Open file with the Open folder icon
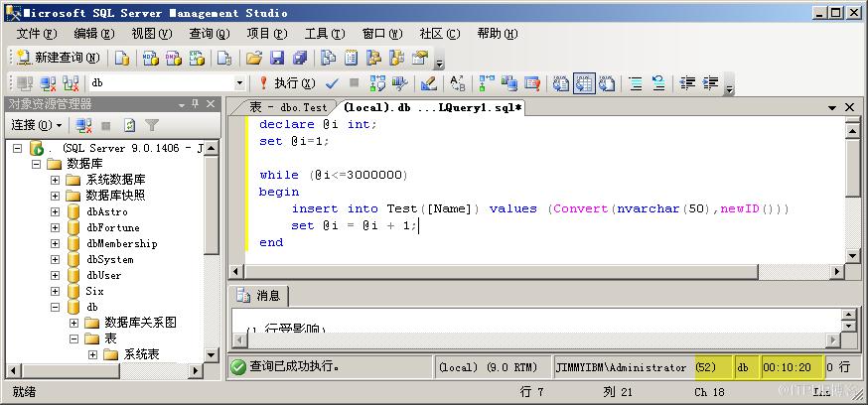 [253, 58]
